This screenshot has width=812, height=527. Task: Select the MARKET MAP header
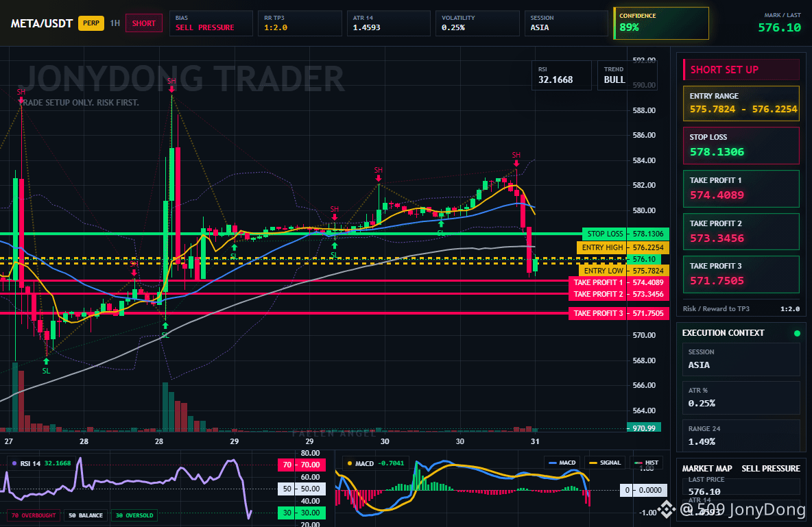pyautogui.click(x=707, y=468)
